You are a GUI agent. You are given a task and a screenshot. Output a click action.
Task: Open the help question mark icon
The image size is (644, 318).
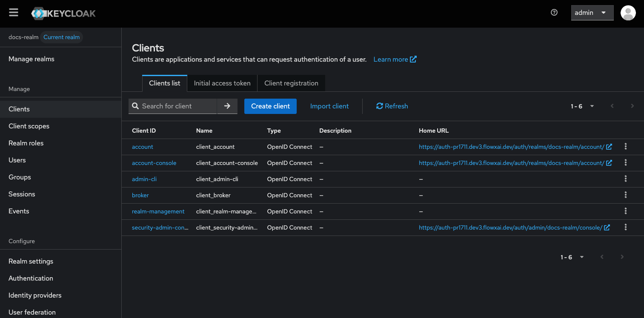coord(554,13)
